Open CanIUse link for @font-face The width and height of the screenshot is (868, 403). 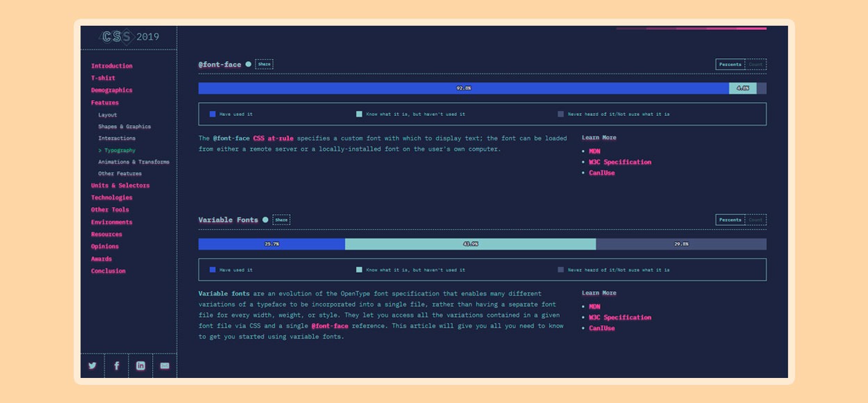coord(601,173)
